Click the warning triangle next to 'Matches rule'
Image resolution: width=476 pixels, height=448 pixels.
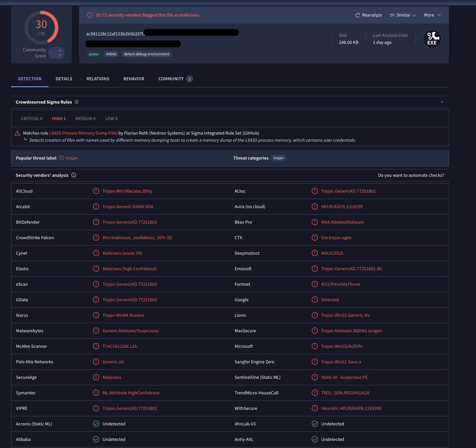(18, 133)
